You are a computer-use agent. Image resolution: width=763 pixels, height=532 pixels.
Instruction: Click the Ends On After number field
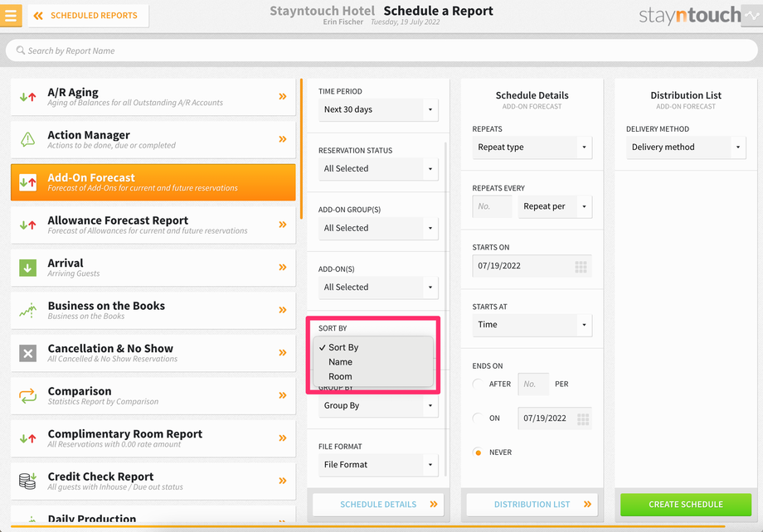pos(533,384)
